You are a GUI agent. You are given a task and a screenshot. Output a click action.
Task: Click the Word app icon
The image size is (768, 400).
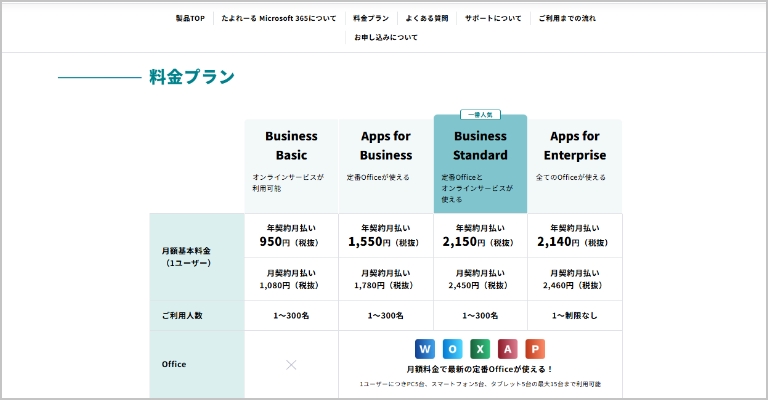(425, 349)
